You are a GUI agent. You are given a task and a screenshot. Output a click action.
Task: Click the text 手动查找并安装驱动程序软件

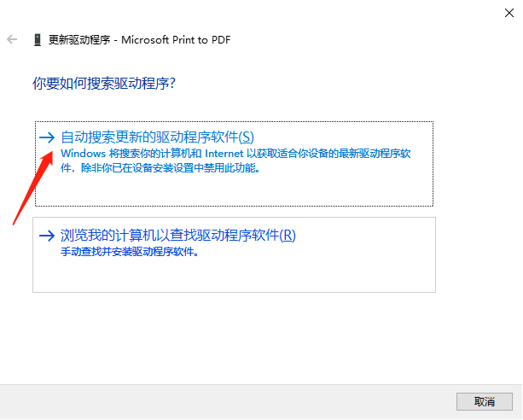[130, 251]
